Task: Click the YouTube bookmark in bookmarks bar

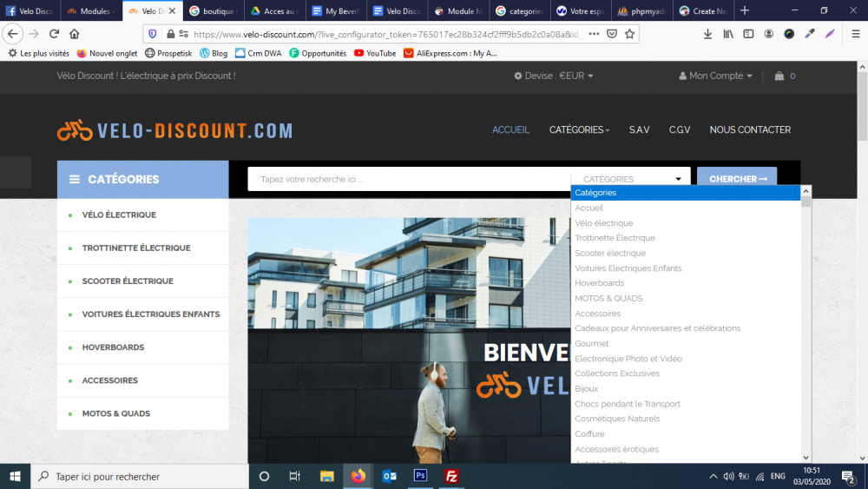Action: click(x=375, y=53)
